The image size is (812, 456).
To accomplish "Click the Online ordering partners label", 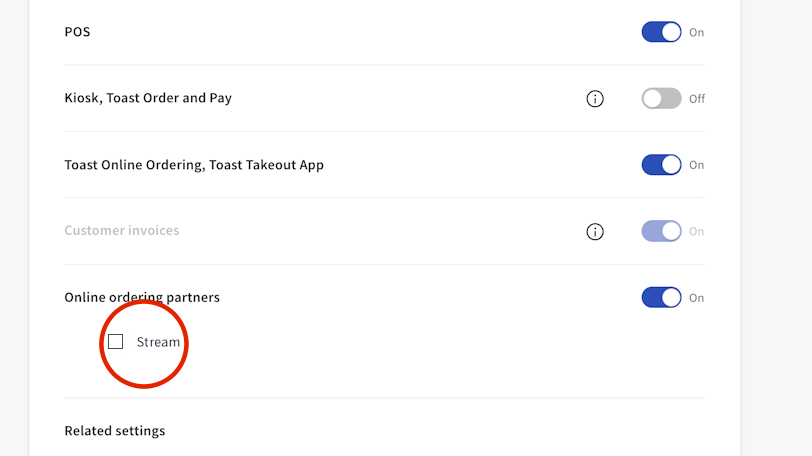I will 142,298.
